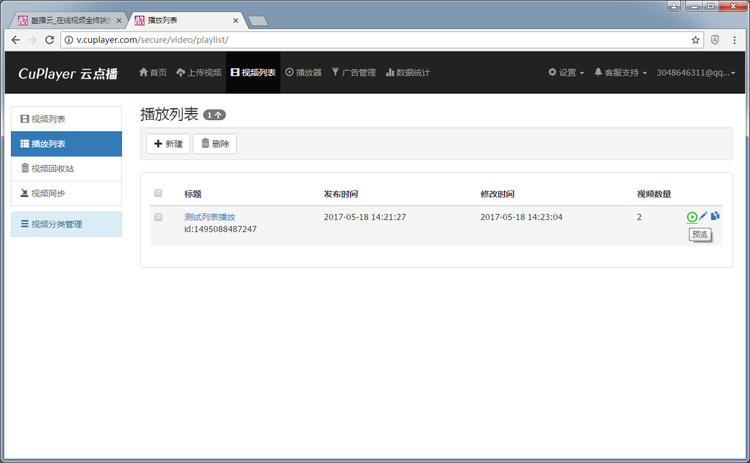Expand the 设置 settings dropdown
This screenshot has height=463, width=750.
pyautogui.click(x=566, y=73)
